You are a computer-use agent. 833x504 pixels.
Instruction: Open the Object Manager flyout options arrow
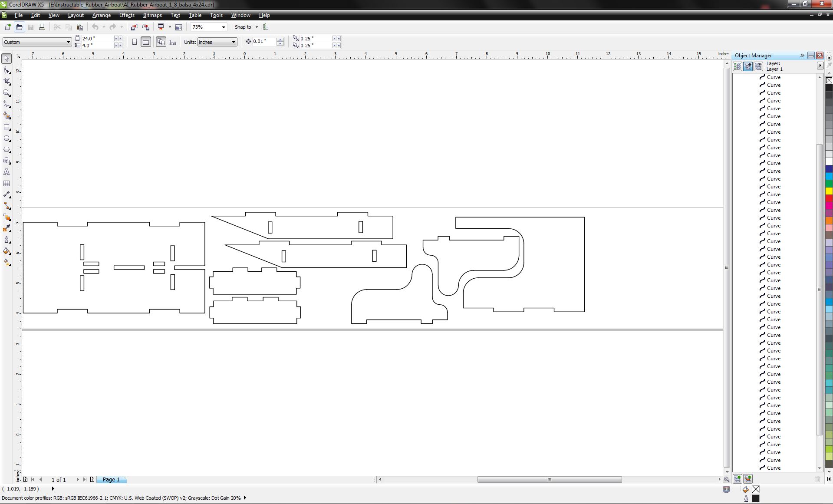tap(820, 66)
